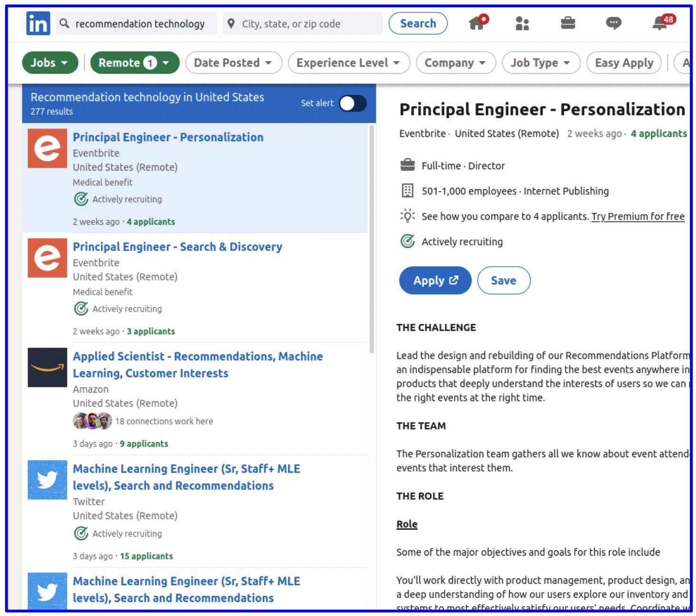Open Messaging
Screen dimensions: 696x616
point(613,23)
